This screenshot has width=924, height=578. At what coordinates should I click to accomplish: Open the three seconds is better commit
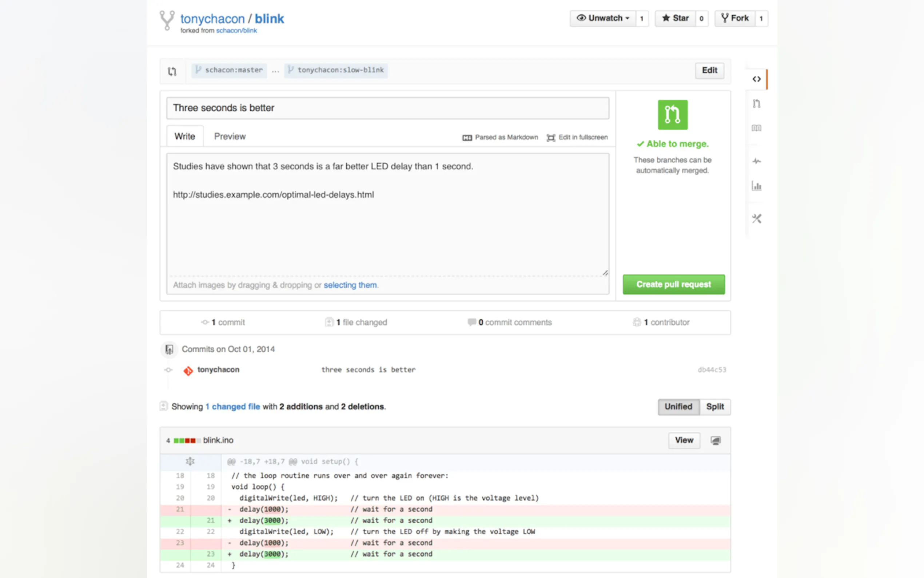(368, 370)
